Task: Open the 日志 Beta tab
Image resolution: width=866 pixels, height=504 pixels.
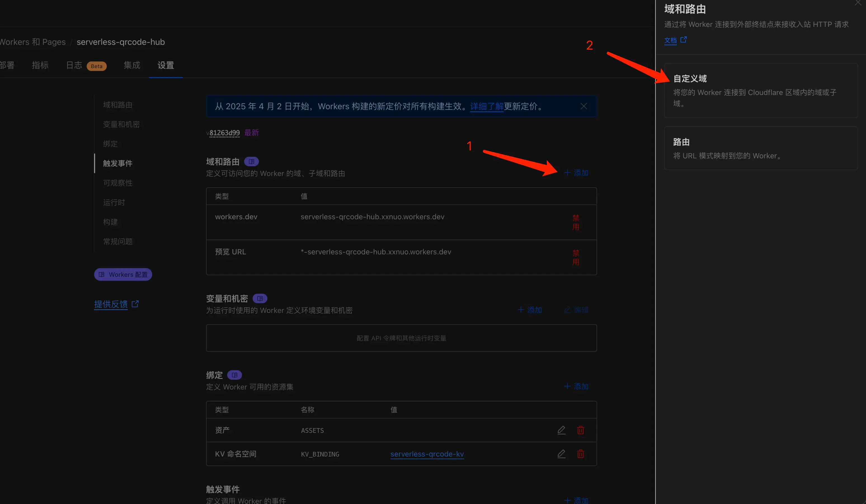Action: (x=74, y=65)
